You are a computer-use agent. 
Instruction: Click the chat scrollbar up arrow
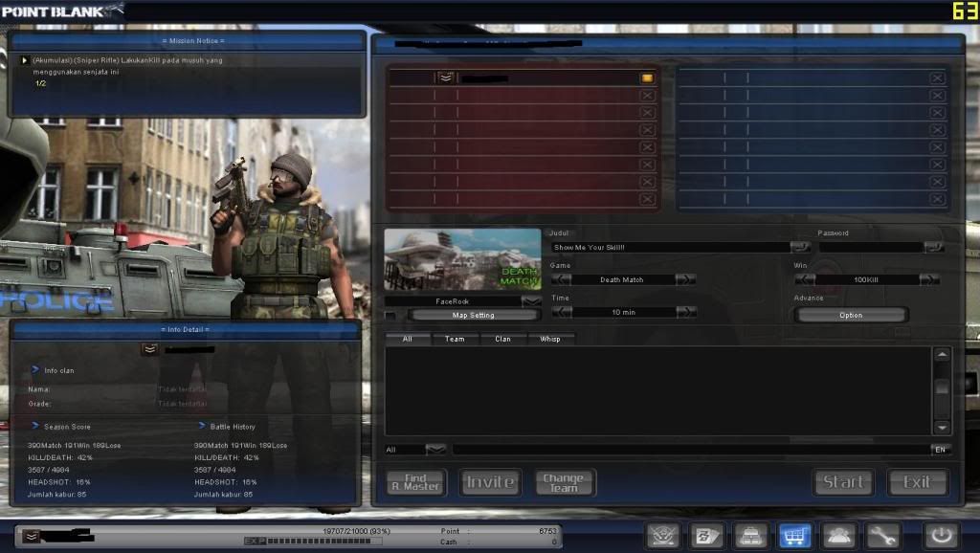pyautogui.click(x=942, y=355)
